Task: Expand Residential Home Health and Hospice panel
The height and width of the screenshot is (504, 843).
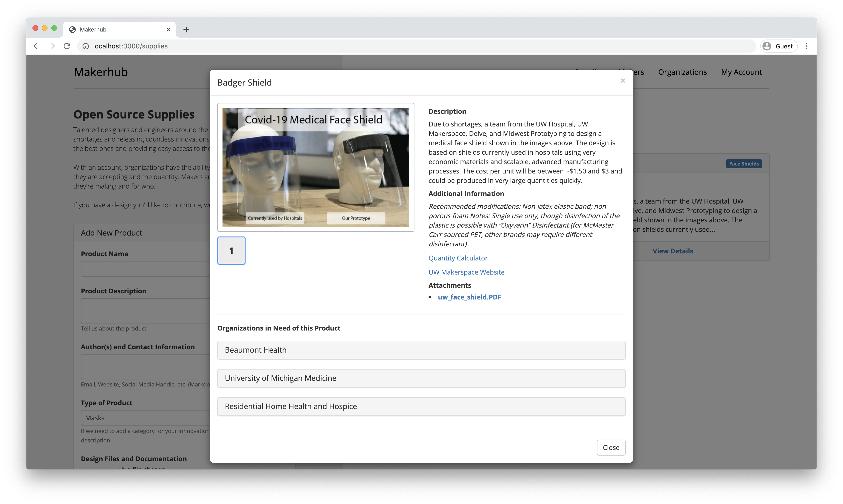Action: [x=421, y=406]
